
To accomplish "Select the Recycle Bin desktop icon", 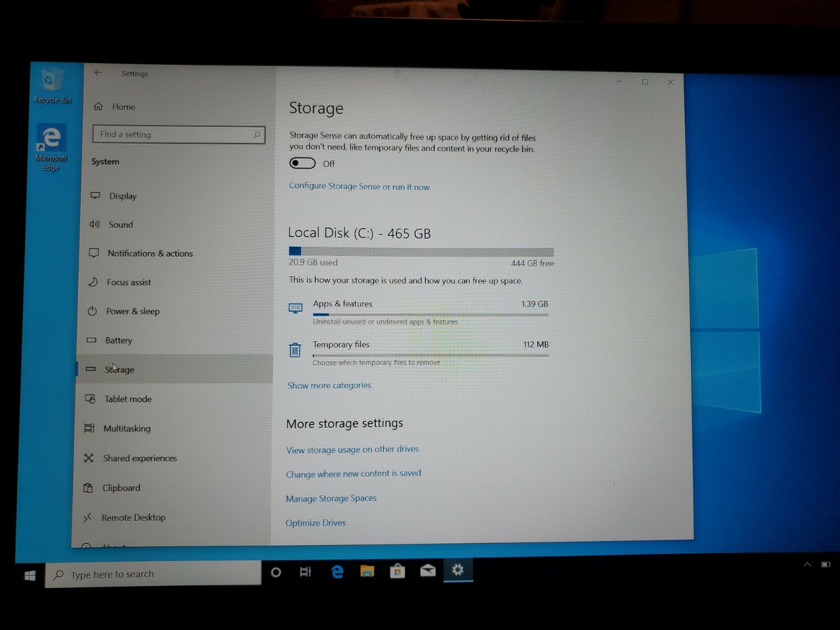I will point(52,85).
